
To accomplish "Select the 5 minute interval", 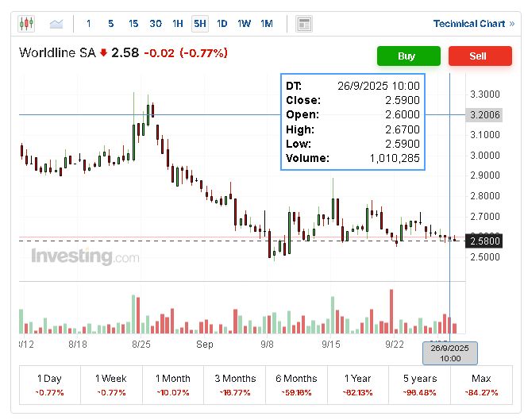I will [111, 24].
